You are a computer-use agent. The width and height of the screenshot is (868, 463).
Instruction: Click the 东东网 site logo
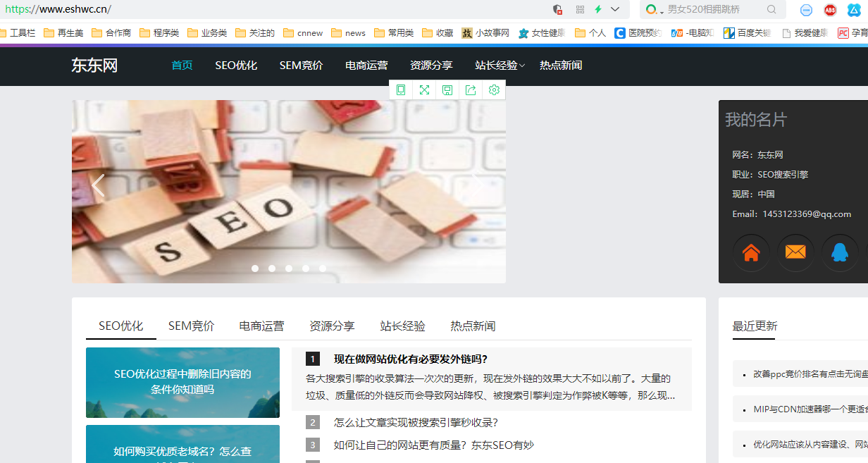pyautogui.click(x=94, y=66)
